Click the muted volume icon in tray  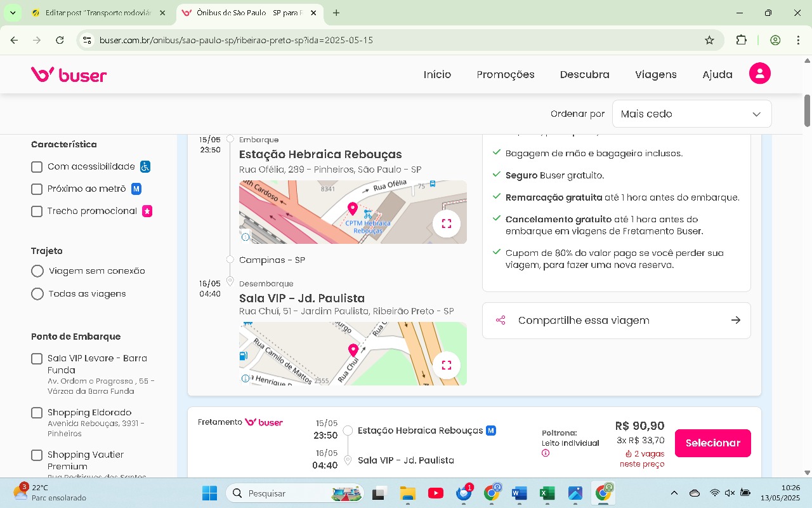(730, 493)
